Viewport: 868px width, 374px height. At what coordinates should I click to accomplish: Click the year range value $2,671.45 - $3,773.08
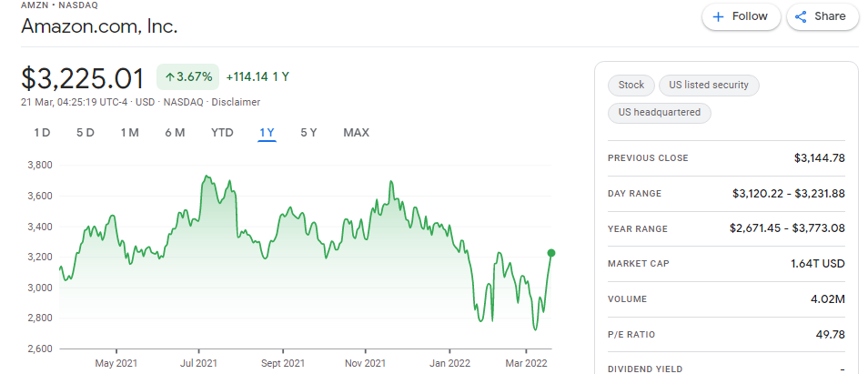(x=787, y=228)
